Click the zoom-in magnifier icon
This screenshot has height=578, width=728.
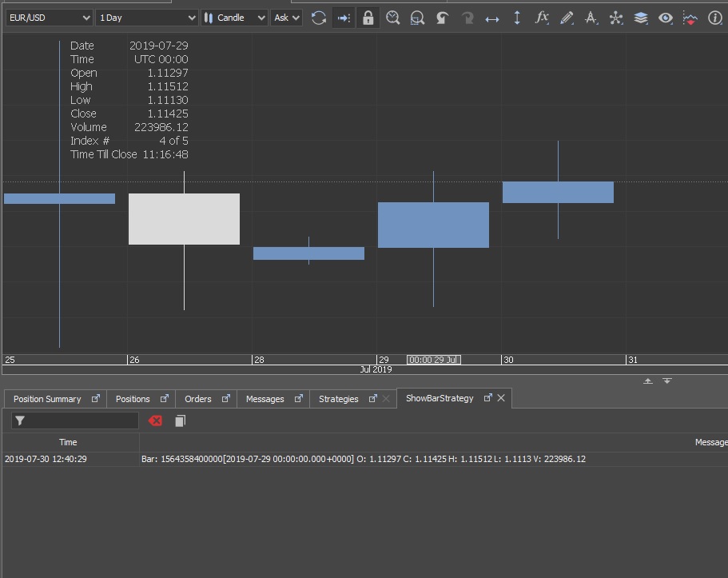click(x=393, y=18)
